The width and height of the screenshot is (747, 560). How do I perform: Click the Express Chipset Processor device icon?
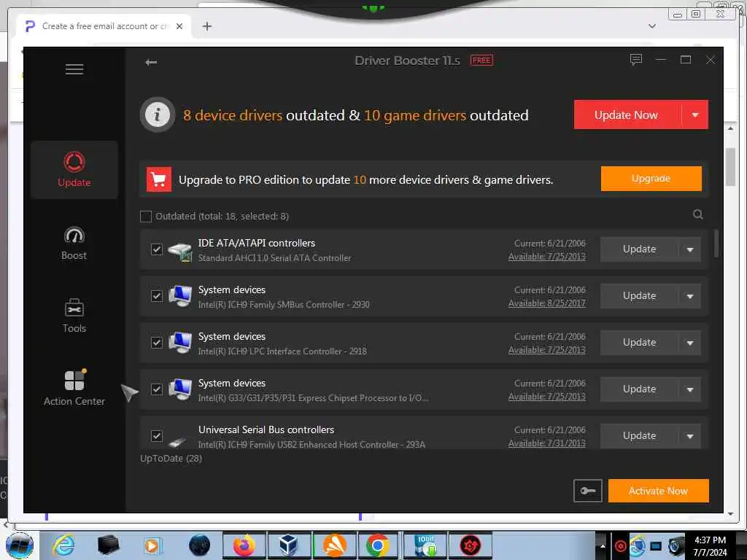180,389
